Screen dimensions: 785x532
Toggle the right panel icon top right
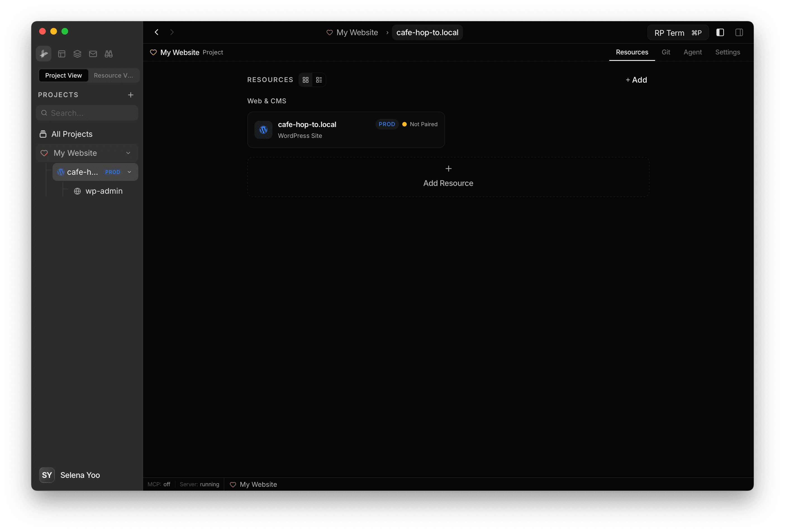point(739,32)
